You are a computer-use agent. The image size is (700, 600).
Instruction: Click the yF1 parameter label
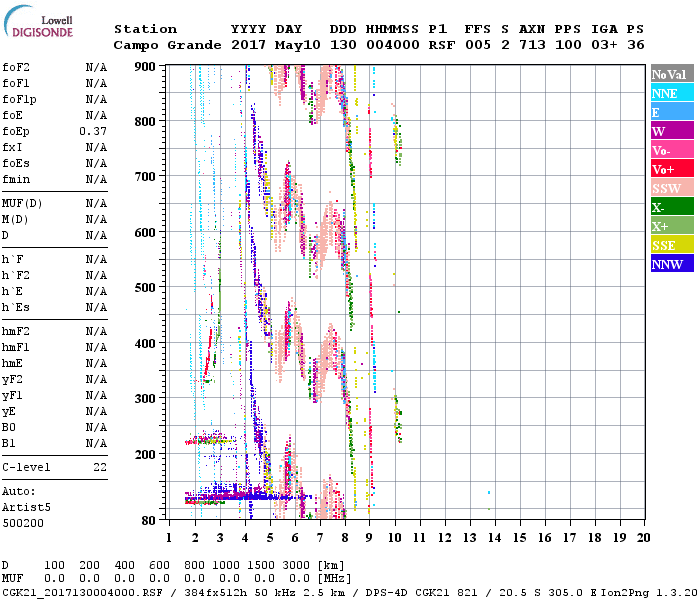point(12,396)
